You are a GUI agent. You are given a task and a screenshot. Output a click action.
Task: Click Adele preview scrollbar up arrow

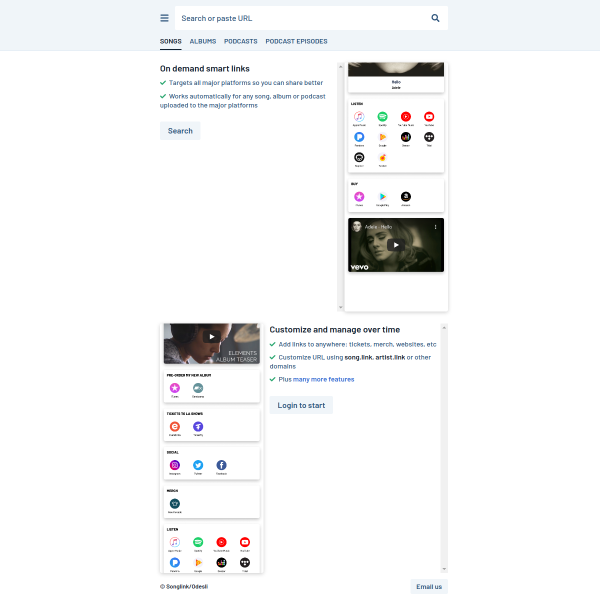click(x=341, y=67)
